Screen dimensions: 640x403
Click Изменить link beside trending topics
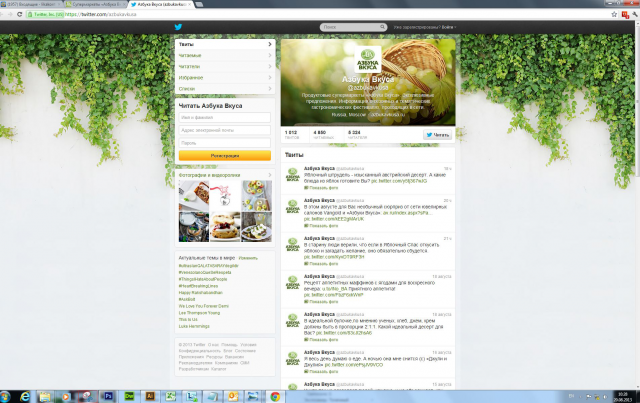click(248, 258)
